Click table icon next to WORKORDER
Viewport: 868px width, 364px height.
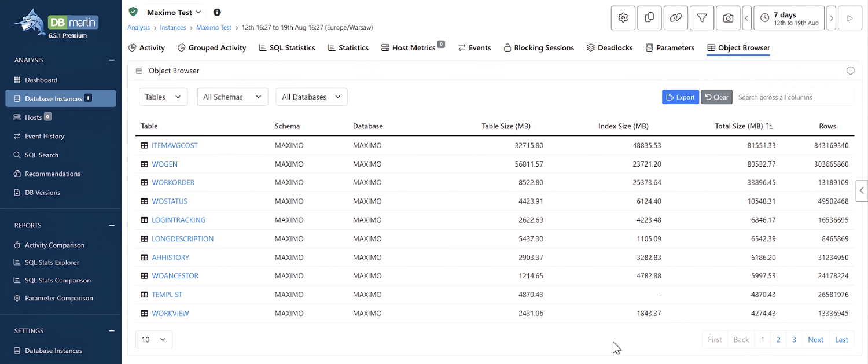[145, 182]
